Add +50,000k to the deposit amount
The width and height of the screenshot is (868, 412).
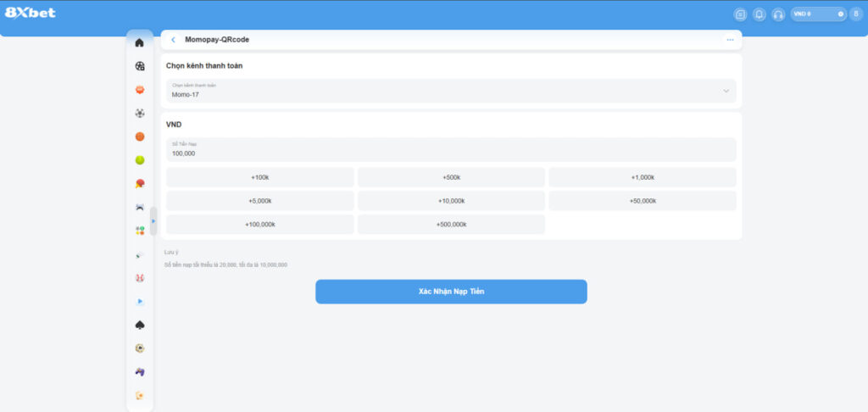[x=643, y=201]
